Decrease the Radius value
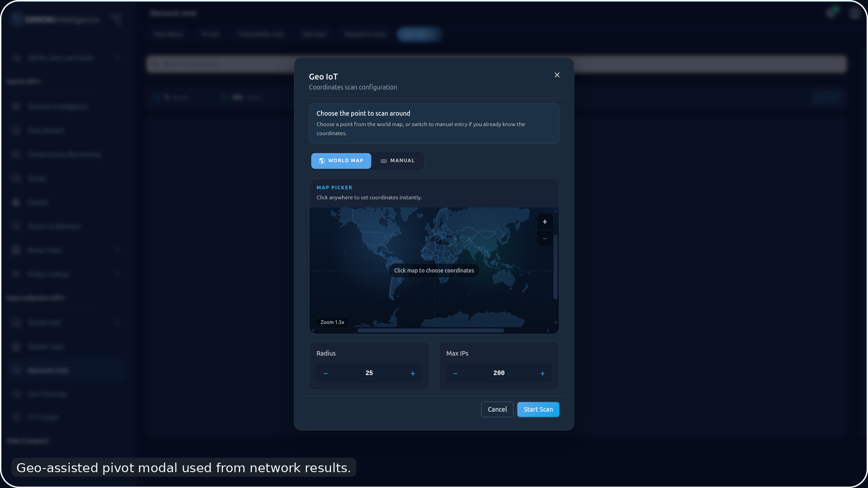This screenshot has width=868, height=488. pos(325,373)
